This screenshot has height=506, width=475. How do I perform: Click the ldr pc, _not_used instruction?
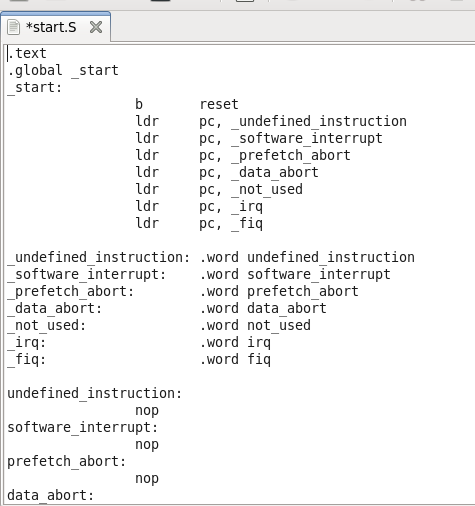(219, 189)
